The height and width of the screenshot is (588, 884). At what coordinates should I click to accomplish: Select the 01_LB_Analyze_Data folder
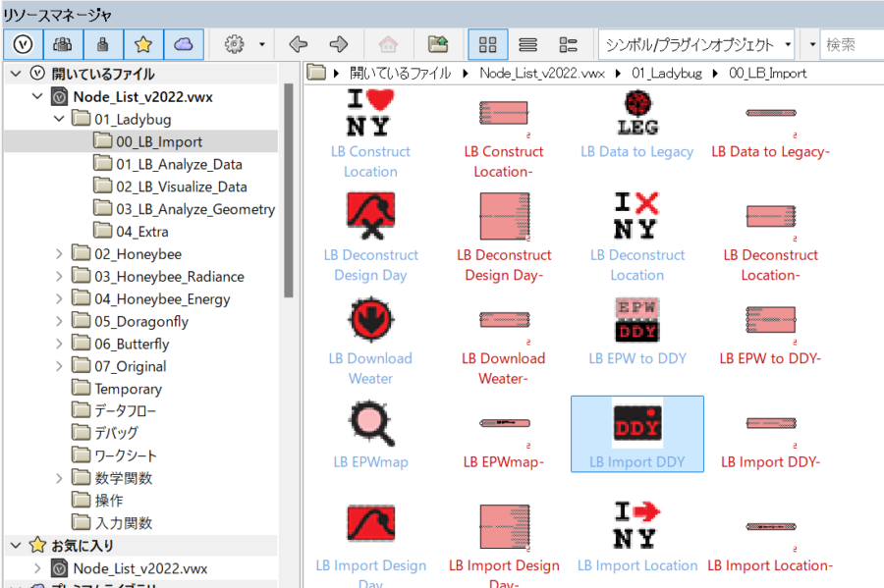179,164
